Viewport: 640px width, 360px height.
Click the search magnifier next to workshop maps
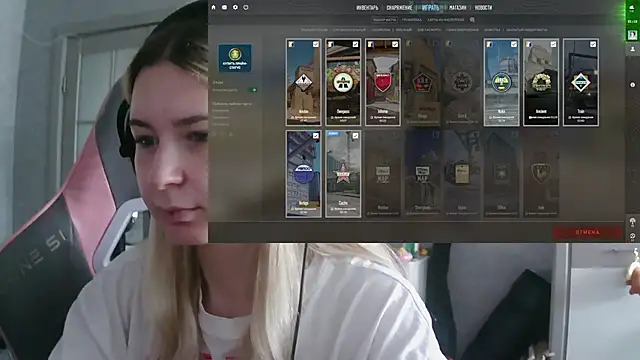(x=472, y=20)
